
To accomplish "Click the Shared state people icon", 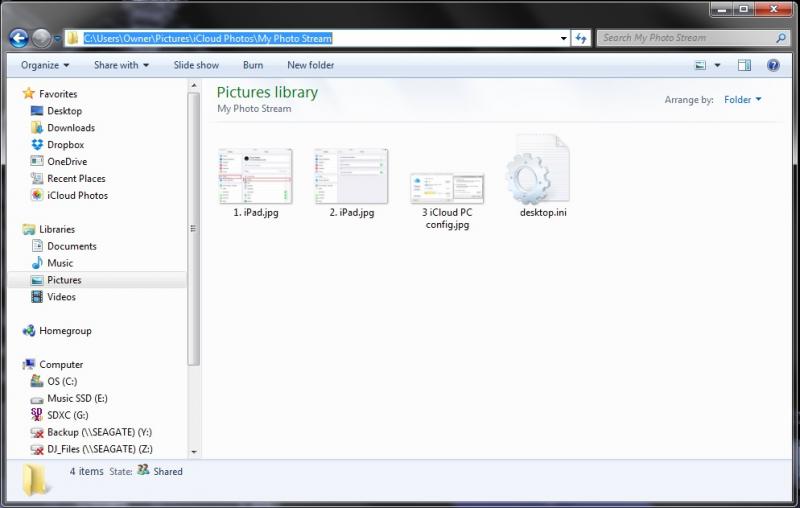I will coord(143,470).
